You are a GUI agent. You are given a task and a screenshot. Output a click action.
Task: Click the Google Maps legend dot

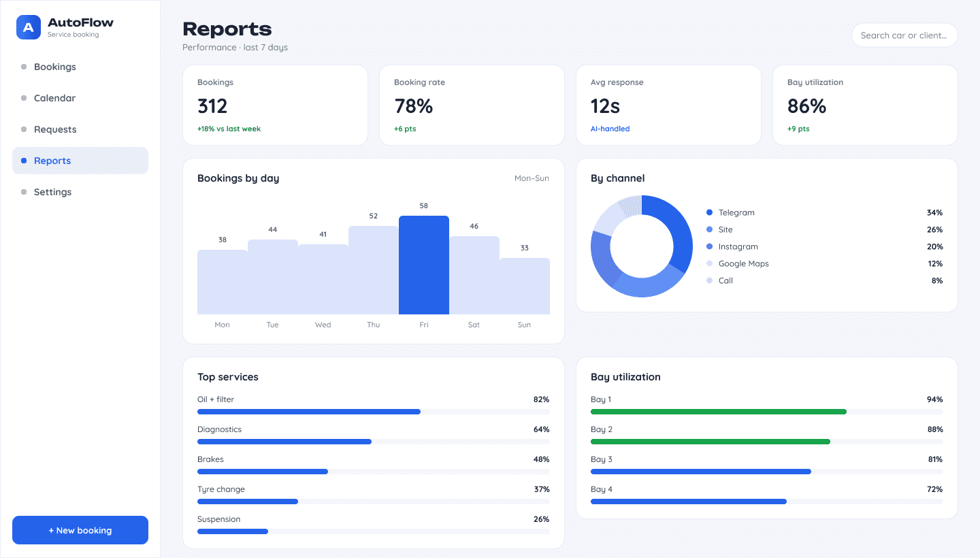710,263
